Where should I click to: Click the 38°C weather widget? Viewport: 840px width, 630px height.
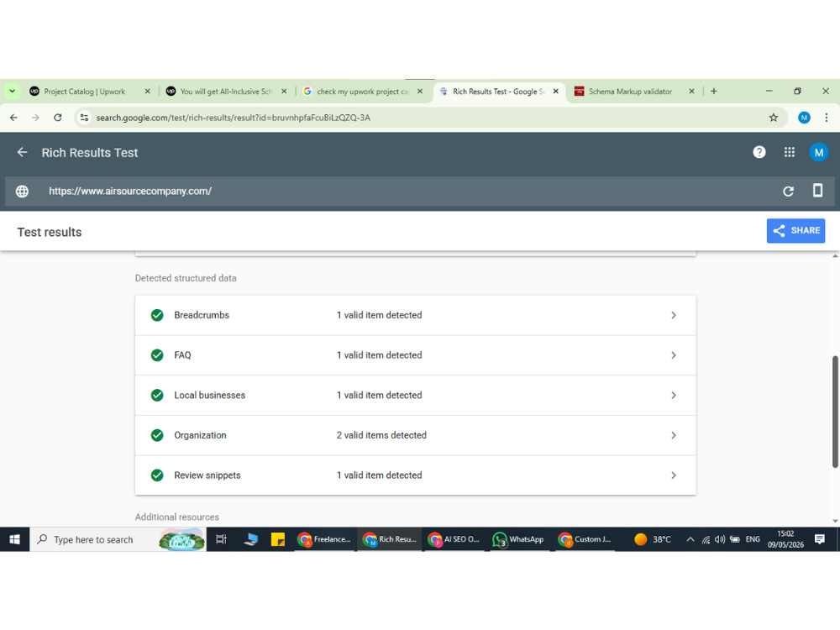653,539
